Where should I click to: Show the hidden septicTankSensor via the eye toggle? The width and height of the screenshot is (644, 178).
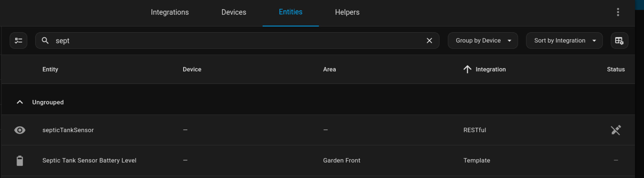(19, 130)
